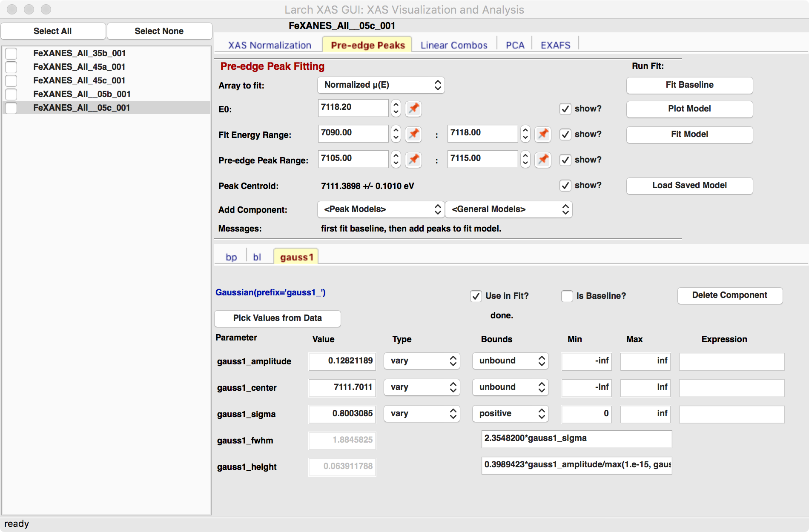
Task: Expand the Peak Models dropdown
Action: click(381, 209)
